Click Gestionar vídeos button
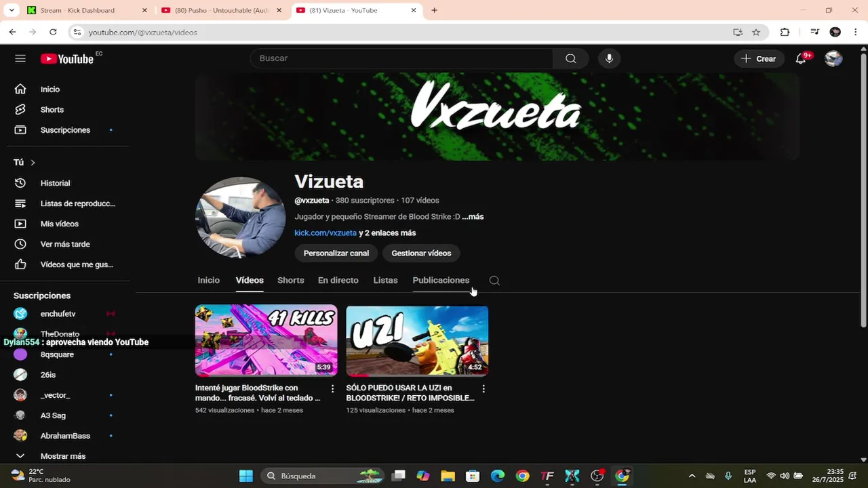The height and width of the screenshot is (488, 868). click(x=421, y=253)
